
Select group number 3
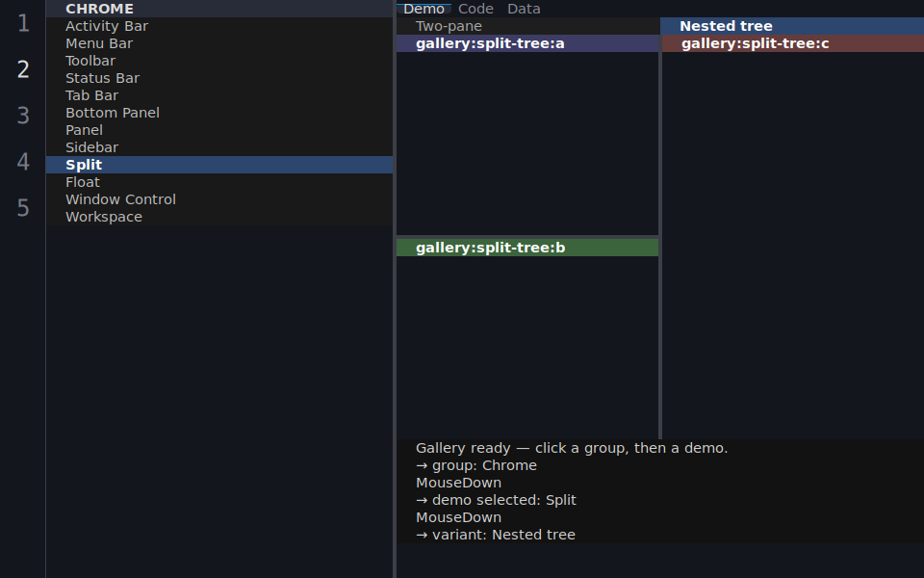23,116
